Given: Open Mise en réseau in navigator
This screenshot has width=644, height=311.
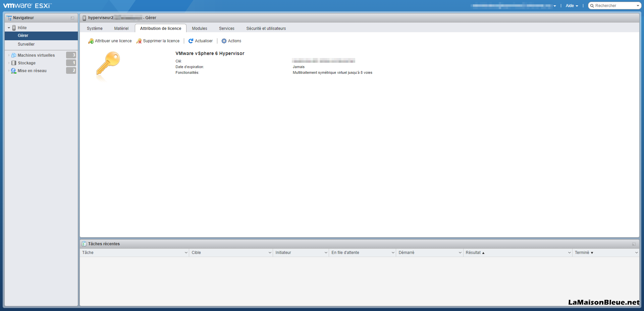Looking at the screenshot, I should click(32, 71).
